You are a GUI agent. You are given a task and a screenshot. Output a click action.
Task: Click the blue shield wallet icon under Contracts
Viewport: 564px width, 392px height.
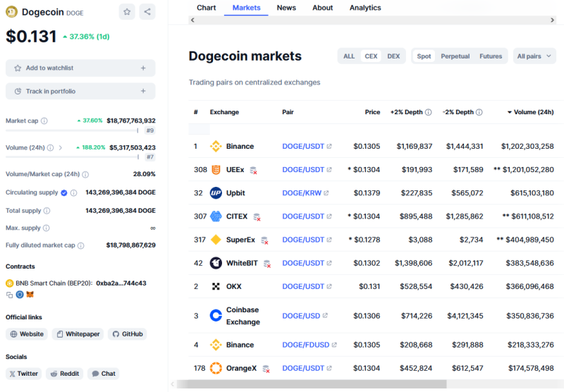(20, 295)
